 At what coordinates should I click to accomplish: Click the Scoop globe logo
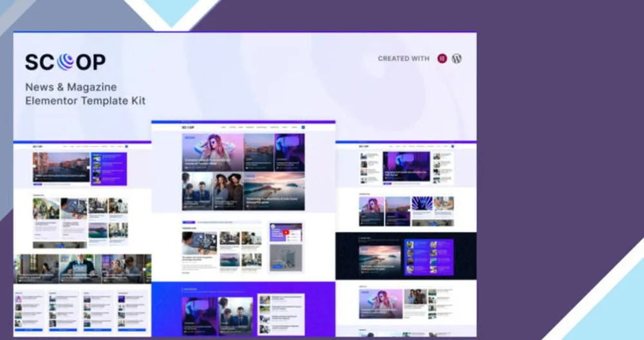66,62
